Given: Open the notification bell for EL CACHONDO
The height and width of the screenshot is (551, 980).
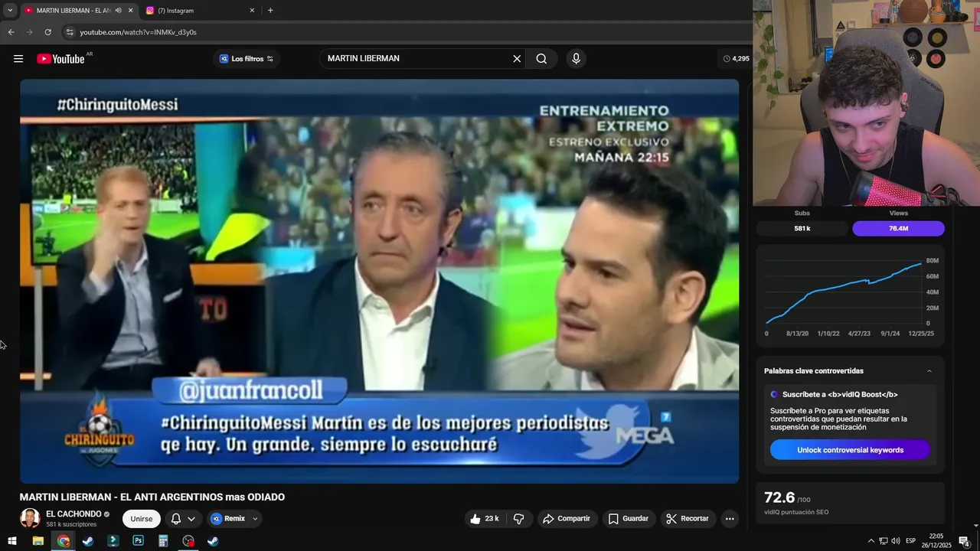Looking at the screenshot, I should 176,519.
